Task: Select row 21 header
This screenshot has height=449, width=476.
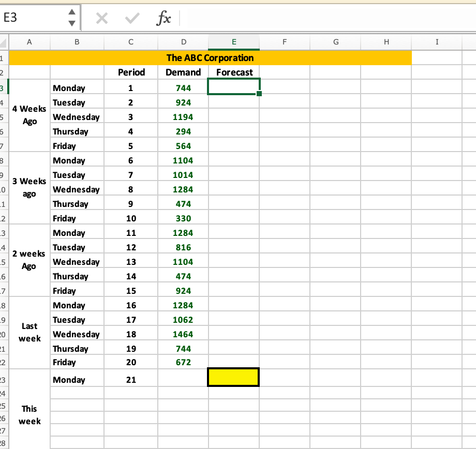Action: click(4, 348)
